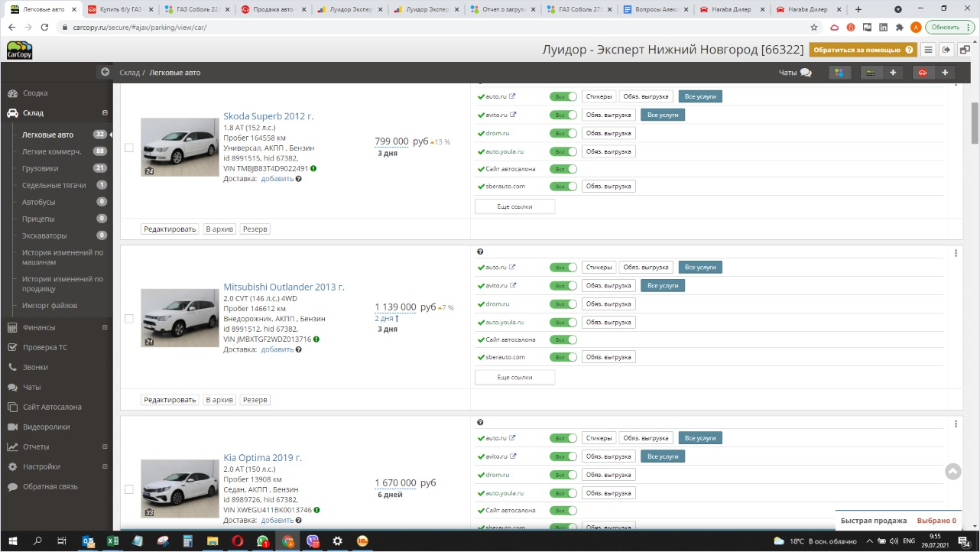This screenshot has width=980, height=552.
Task: Collapse the Склад section in sidebar
Action: (x=105, y=113)
